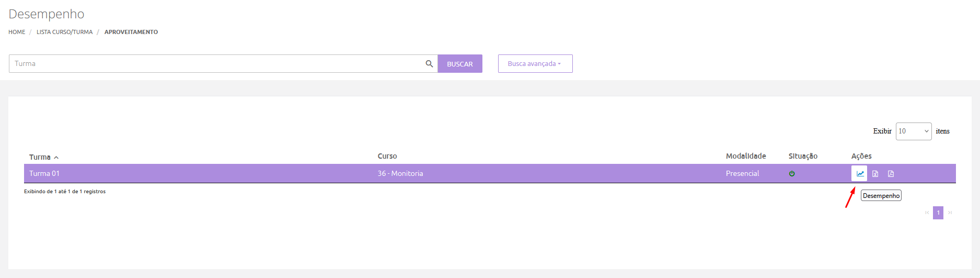
Task: Sort by the Curso column header
Action: pyautogui.click(x=387, y=156)
